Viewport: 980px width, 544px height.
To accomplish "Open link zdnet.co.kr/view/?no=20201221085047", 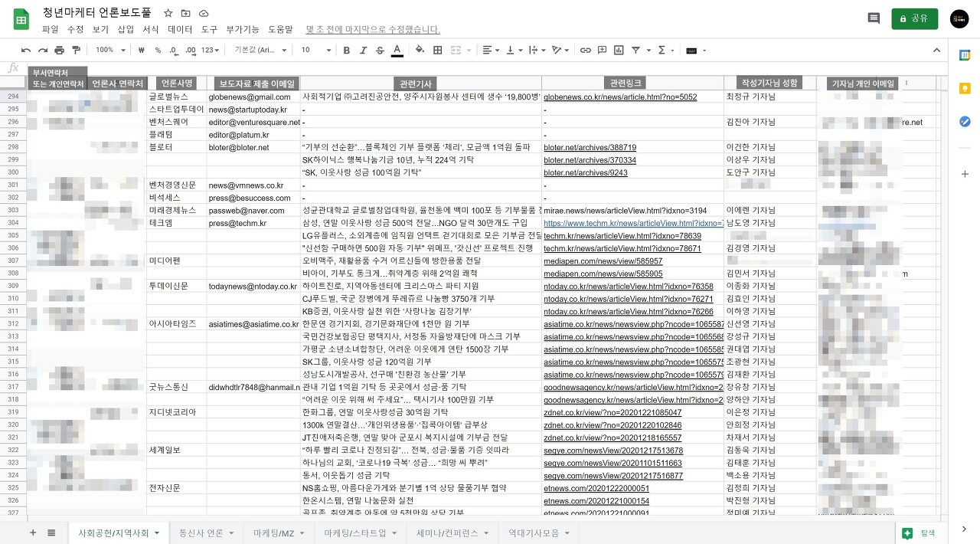I will (x=612, y=411).
